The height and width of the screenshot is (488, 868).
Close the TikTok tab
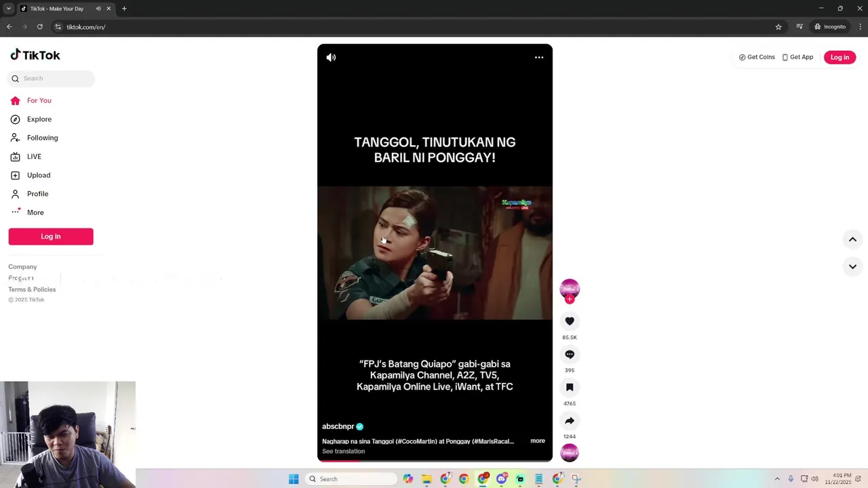point(108,9)
